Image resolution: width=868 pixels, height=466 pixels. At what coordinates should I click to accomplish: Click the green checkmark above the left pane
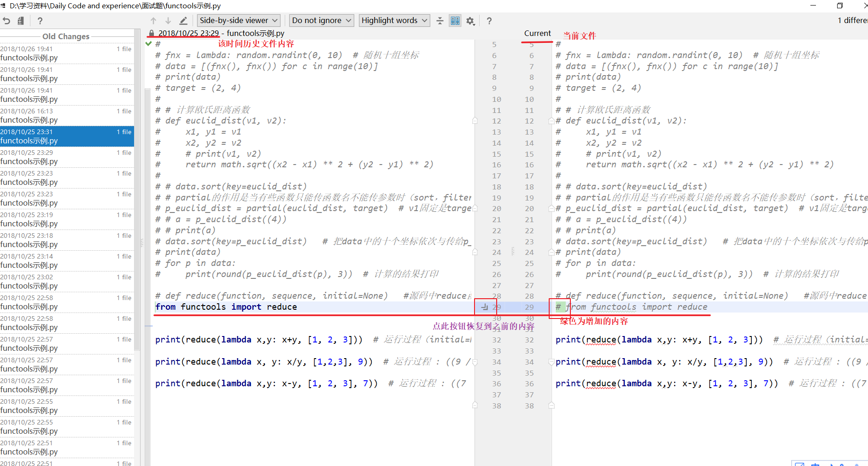(x=148, y=43)
